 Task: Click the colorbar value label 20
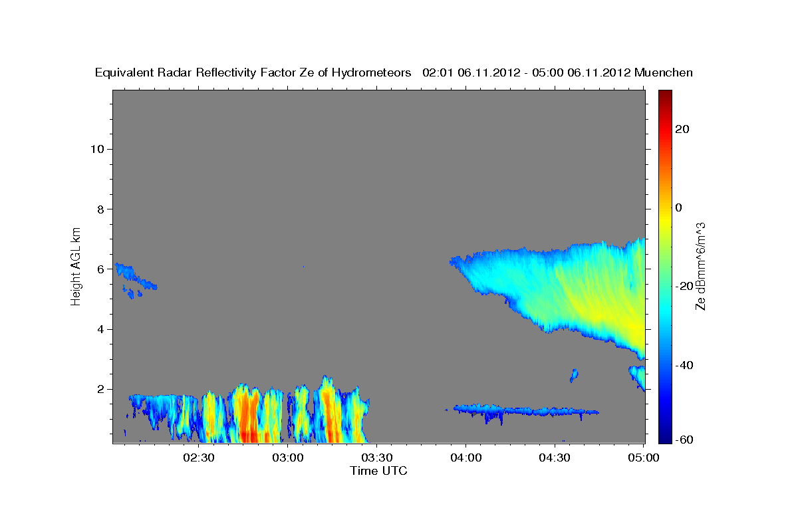coord(682,129)
